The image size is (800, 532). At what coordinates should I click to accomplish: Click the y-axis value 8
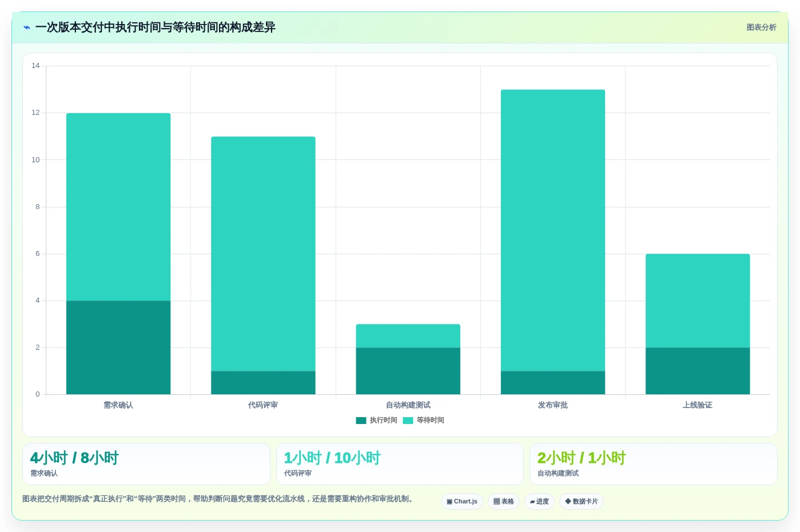38,207
